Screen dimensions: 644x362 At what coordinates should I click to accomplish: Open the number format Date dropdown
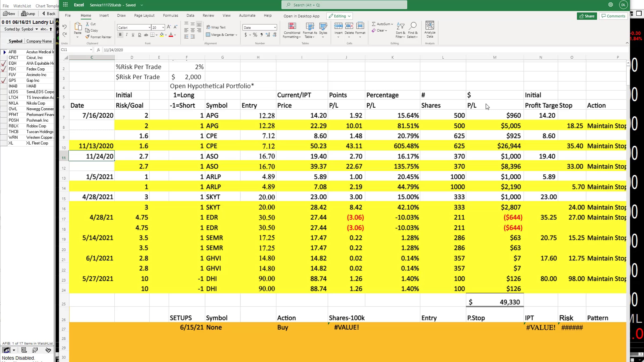pos(275,28)
